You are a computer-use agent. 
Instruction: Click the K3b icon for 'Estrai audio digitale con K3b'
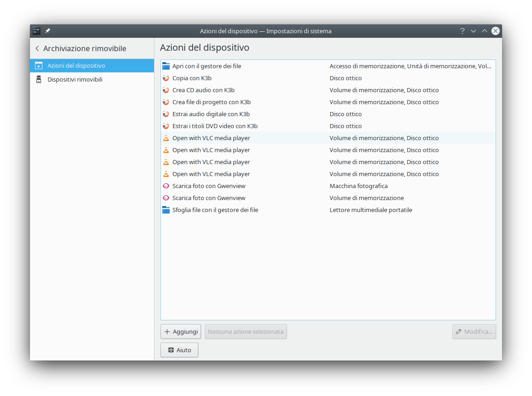166,114
